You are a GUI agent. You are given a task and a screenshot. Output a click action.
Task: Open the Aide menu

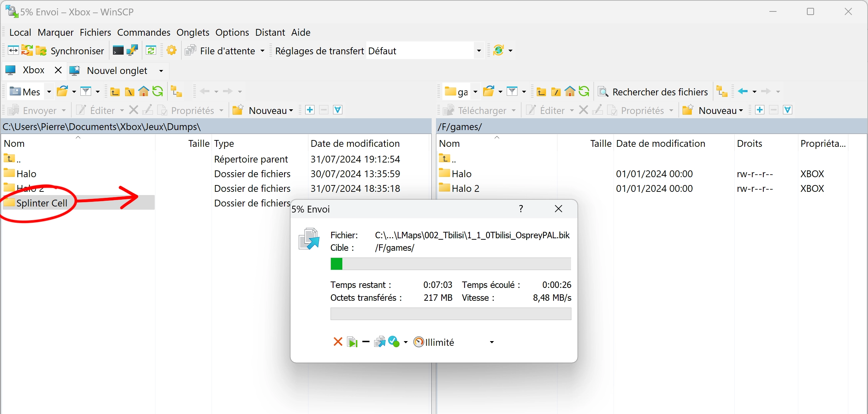coord(301,33)
